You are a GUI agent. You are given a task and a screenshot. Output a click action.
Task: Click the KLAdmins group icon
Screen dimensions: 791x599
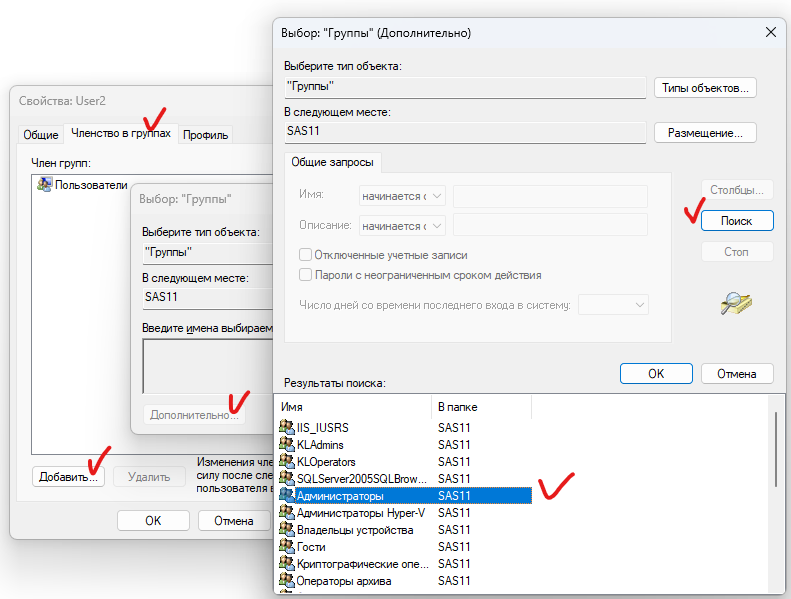[287, 445]
